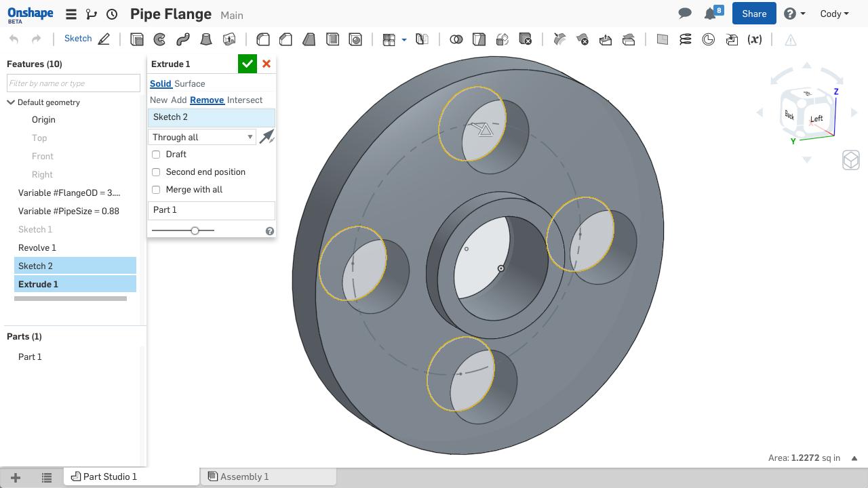Click the Extrude dialog preview slider handle
The image size is (868, 488).
(195, 230)
